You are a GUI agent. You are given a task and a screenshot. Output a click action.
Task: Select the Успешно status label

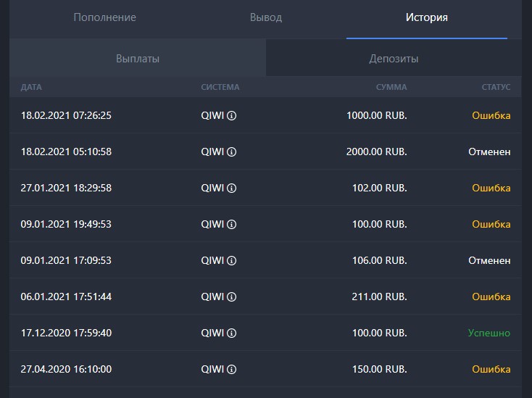(x=489, y=333)
